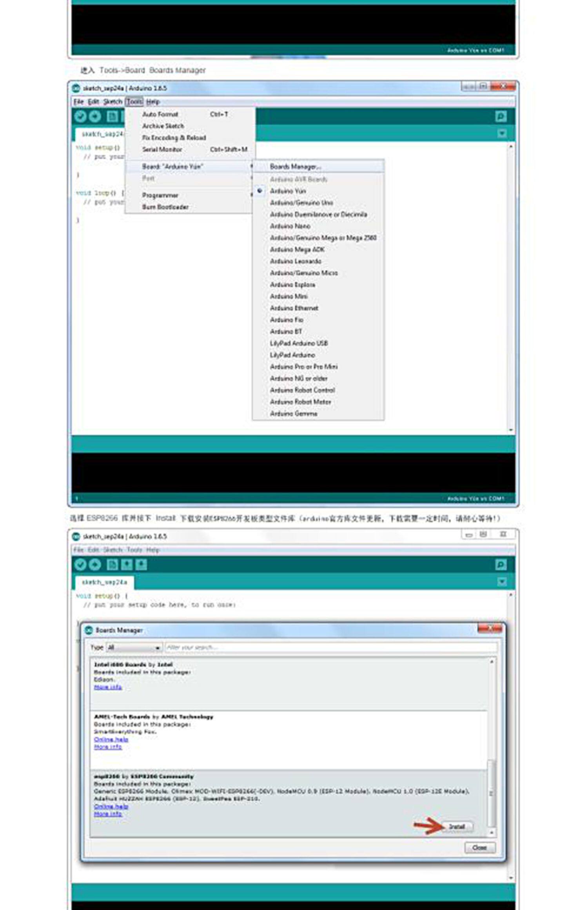Expand the Programmer submenu entry
The width and height of the screenshot is (588, 910).
(189, 195)
